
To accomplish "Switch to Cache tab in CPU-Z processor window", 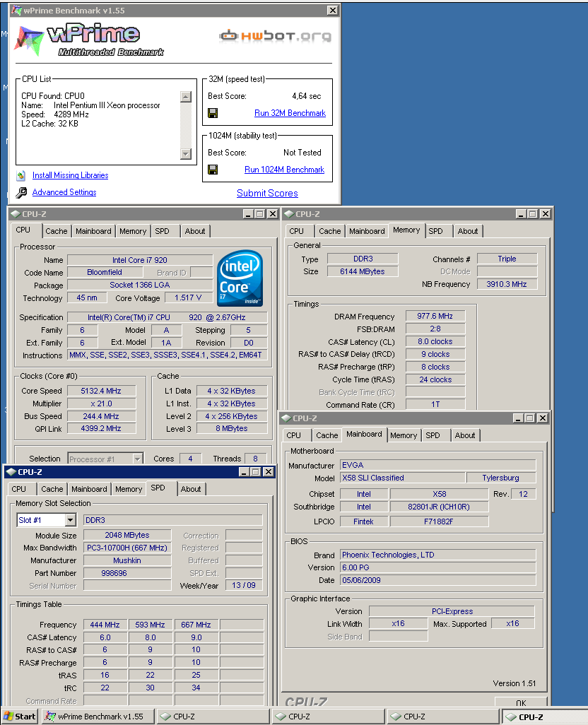I will click(56, 231).
